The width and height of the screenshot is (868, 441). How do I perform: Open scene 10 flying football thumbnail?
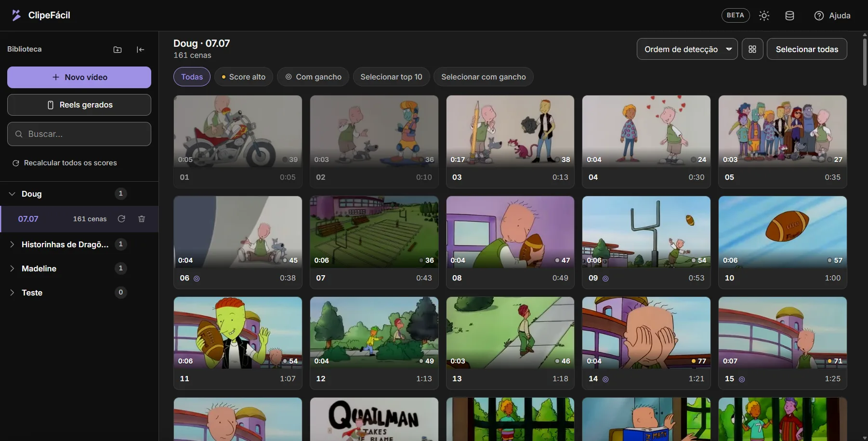tap(783, 232)
